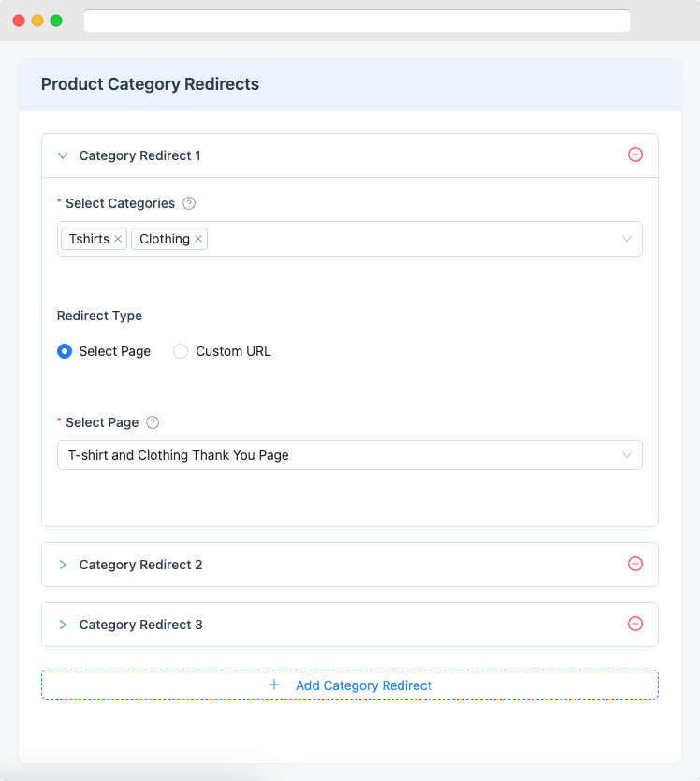Open the categories dropdown arrow
The image size is (700, 781).
(x=627, y=239)
